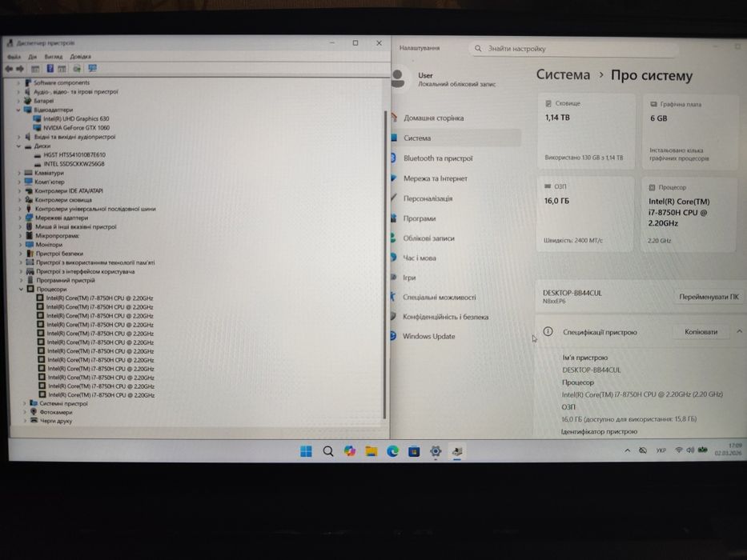Open the Вигляд menu
747x560 pixels.
54,57
